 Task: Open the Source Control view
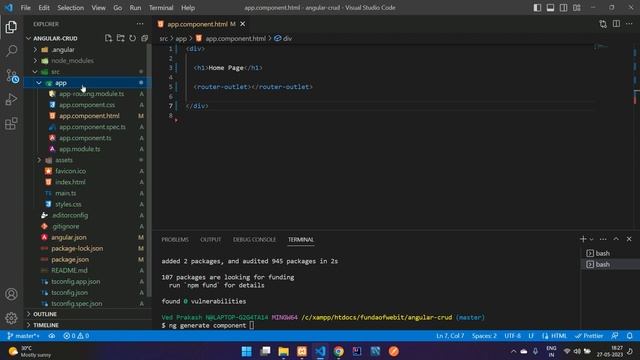(11, 76)
